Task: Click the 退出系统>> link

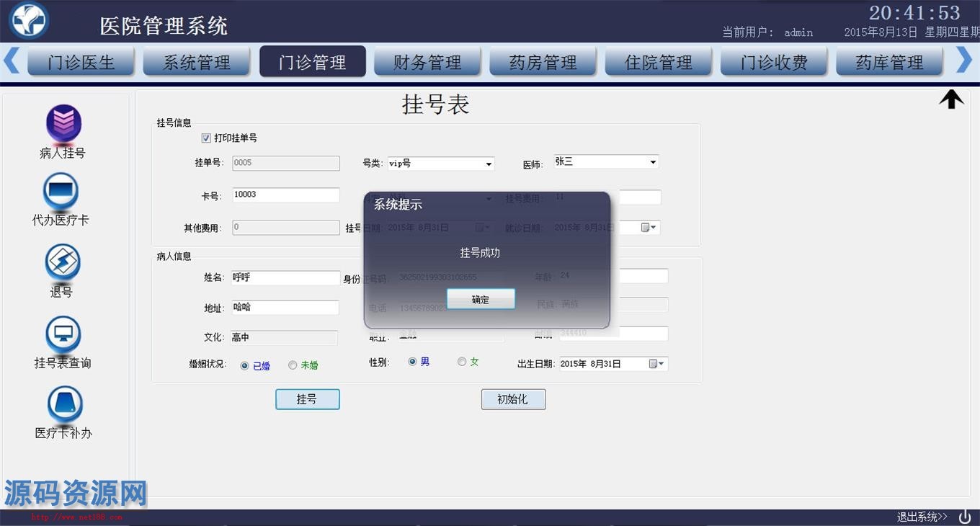Action: 922,517
